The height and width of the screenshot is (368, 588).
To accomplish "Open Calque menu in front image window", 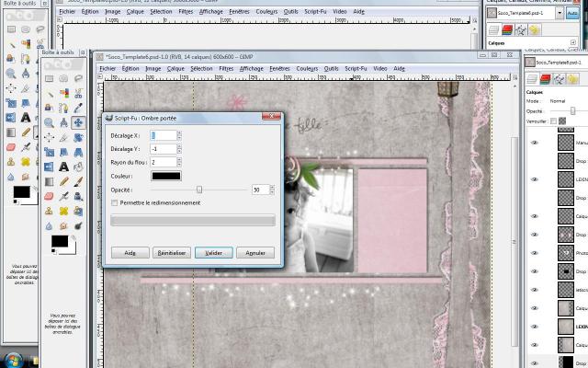I will pyautogui.click(x=175, y=69).
